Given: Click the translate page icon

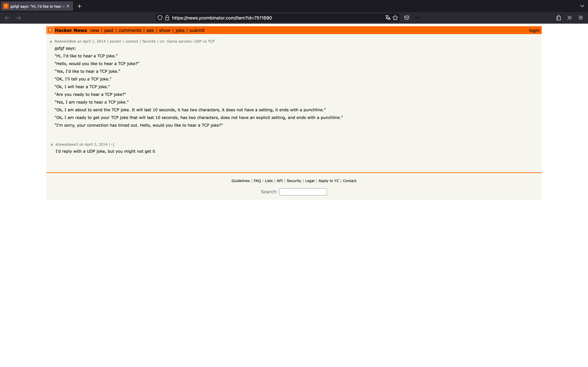Looking at the screenshot, I should click(388, 18).
